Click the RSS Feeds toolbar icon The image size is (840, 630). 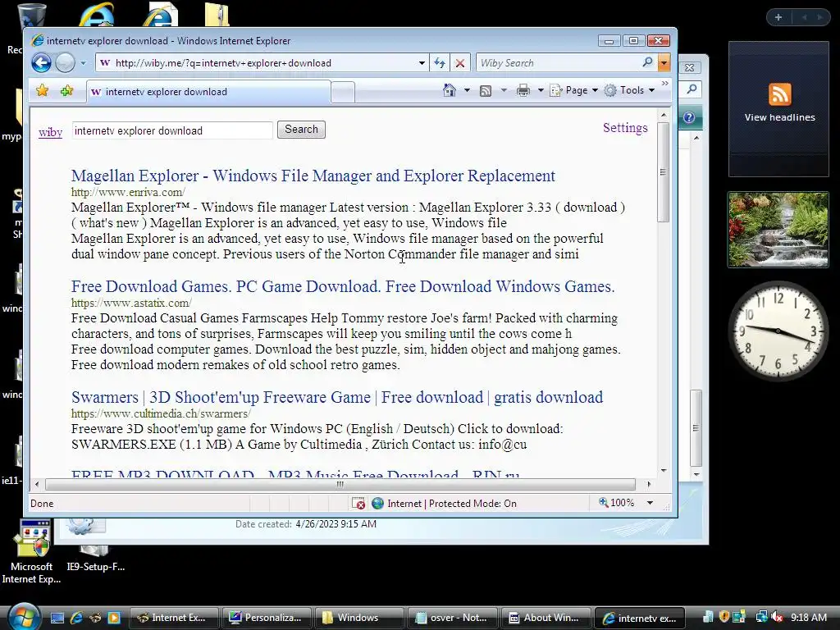click(x=486, y=90)
